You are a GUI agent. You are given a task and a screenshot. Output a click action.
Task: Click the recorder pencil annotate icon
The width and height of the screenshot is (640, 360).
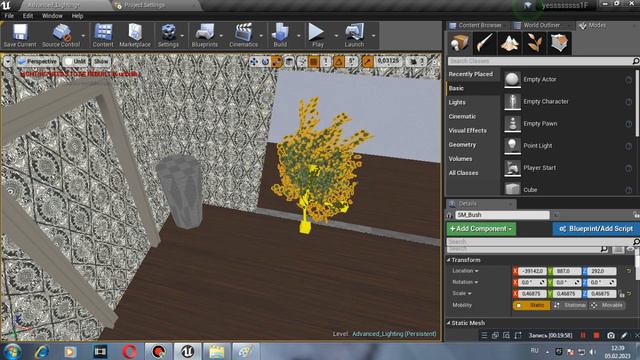(x=624, y=335)
